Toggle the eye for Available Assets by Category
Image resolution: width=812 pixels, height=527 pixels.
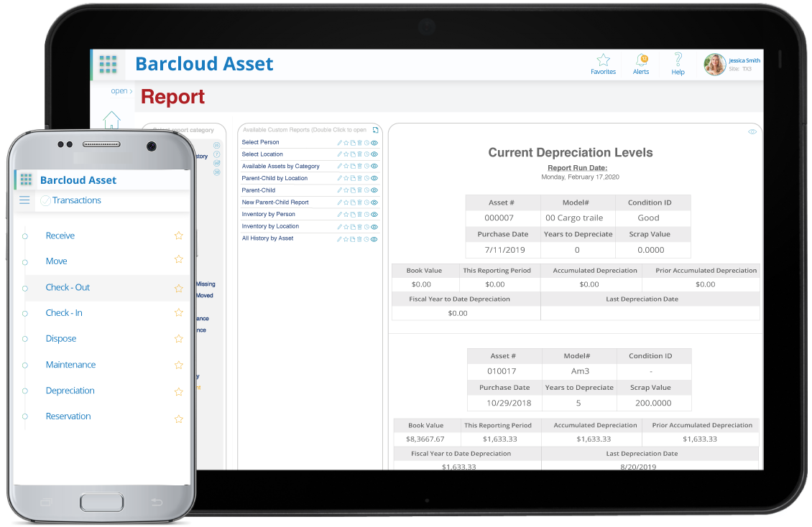tap(374, 166)
